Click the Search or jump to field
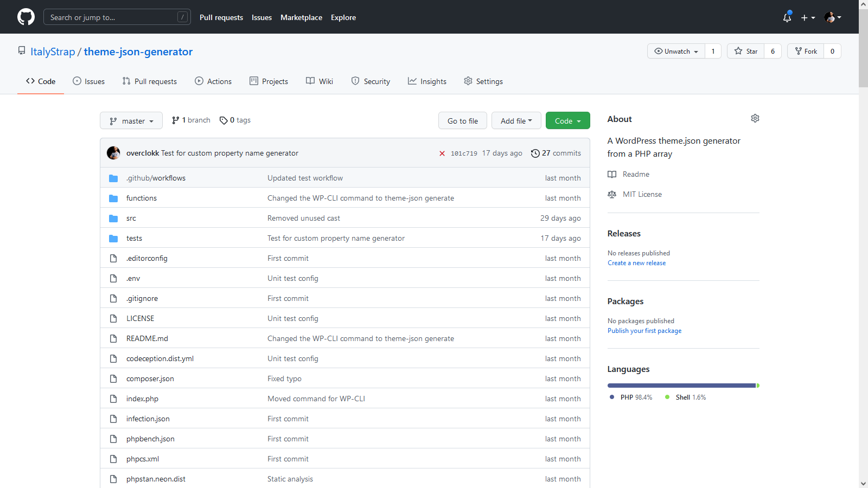Image resolution: width=868 pixels, height=488 pixels. (x=117, y=17)
